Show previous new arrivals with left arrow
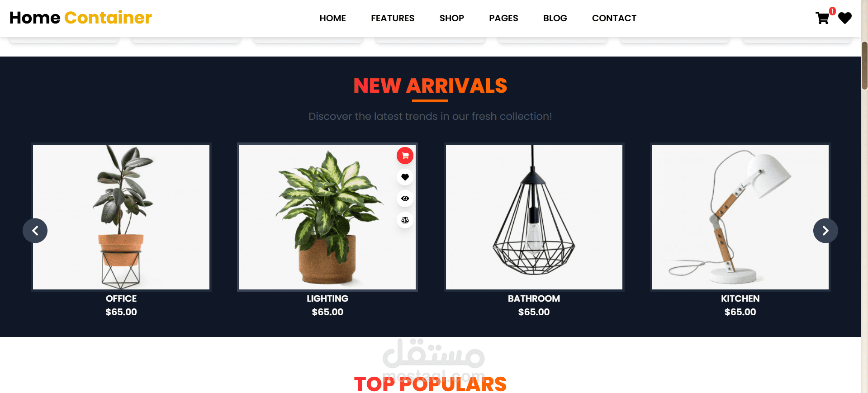 tap(35, 231)
